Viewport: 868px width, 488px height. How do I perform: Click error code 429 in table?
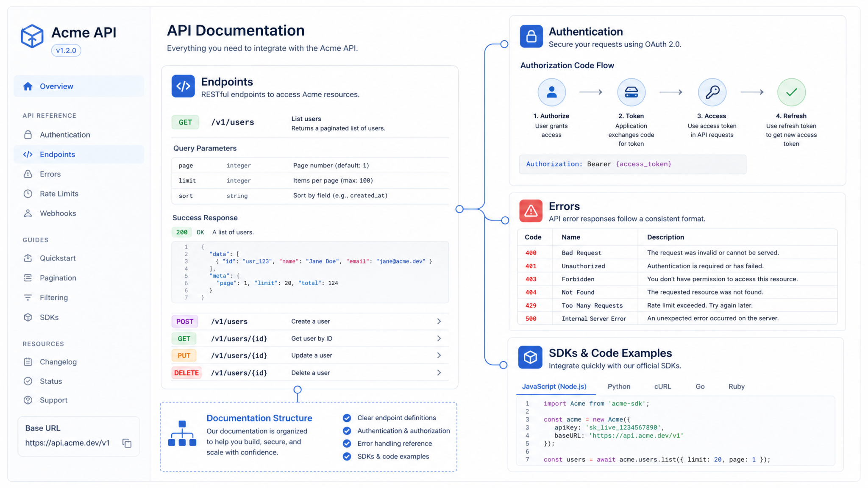531,306
